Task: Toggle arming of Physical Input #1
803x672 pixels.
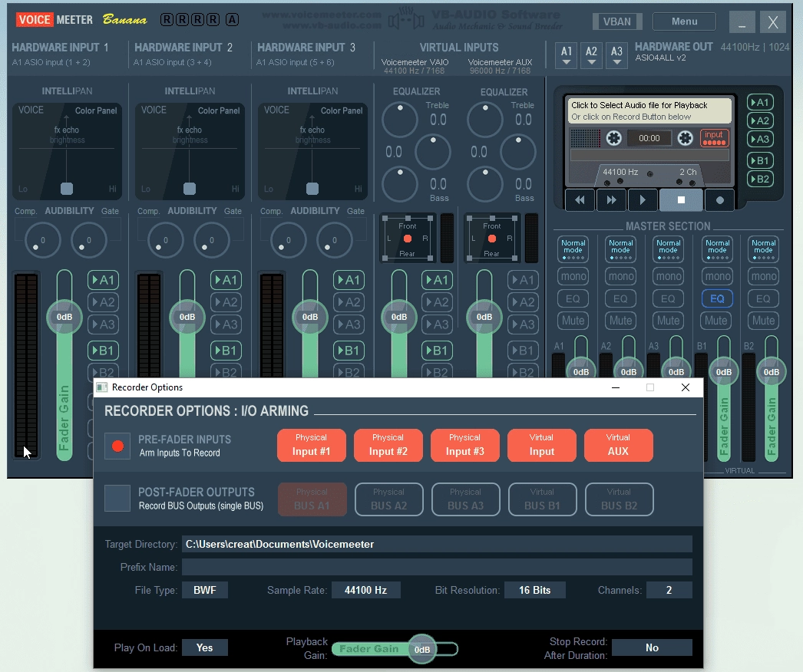Action: coord(312,445)
